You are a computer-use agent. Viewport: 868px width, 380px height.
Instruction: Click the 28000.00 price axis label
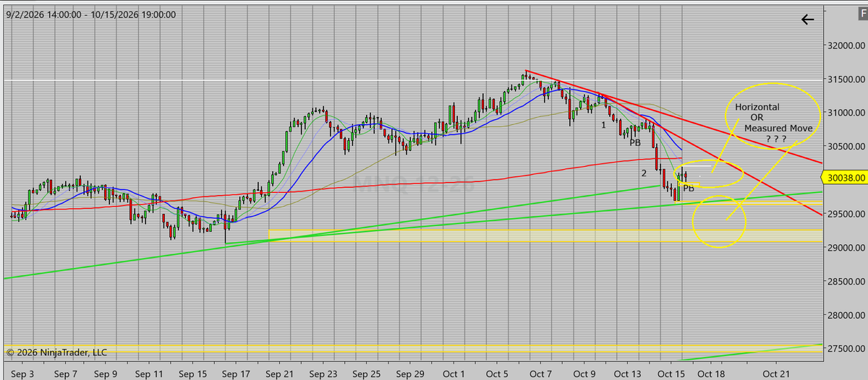pyautogui.click(x=846, y=315)
